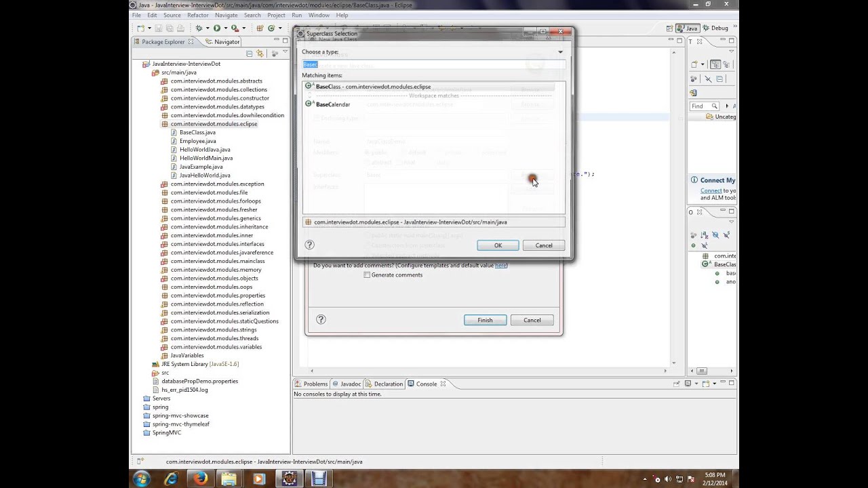Screen dimensions: 868x488
Task: Switch to the Declaration tab
Action: [384, 384]
